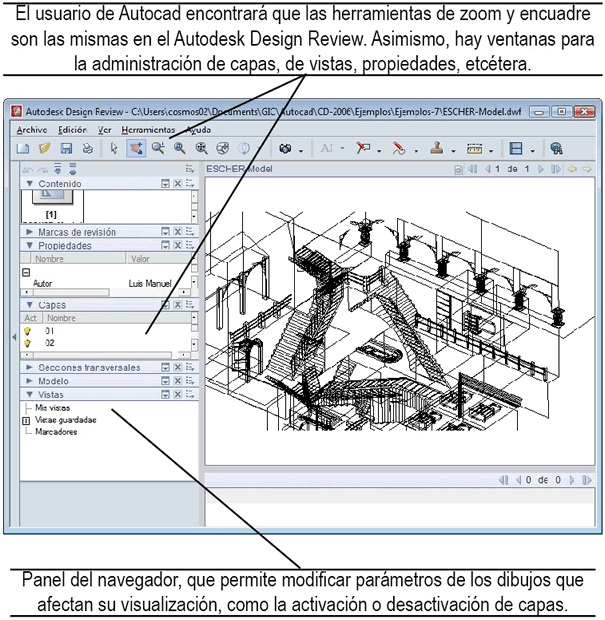
Task: Click the New file toolbar icon
Action: [23, 149]
